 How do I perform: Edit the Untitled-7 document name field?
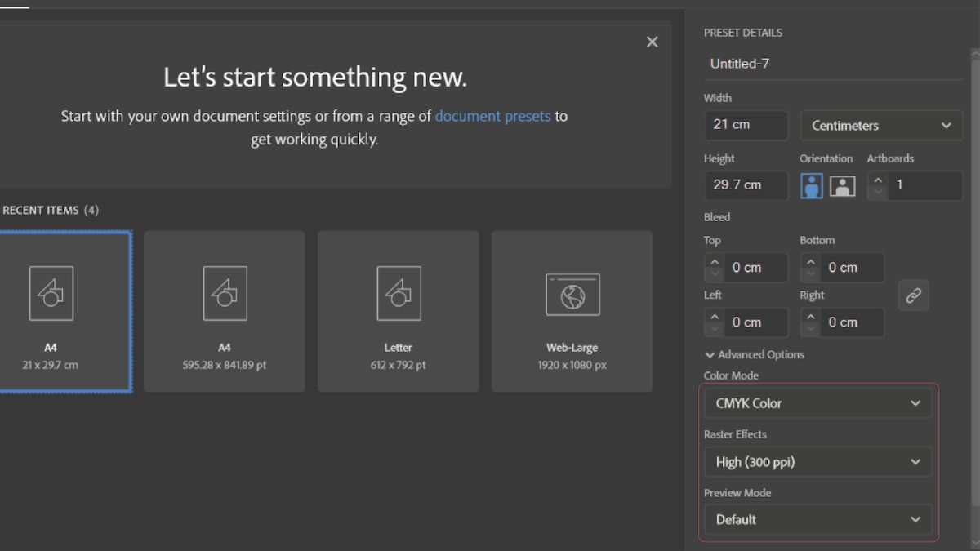pyautogui.click(x=833, y=64)
